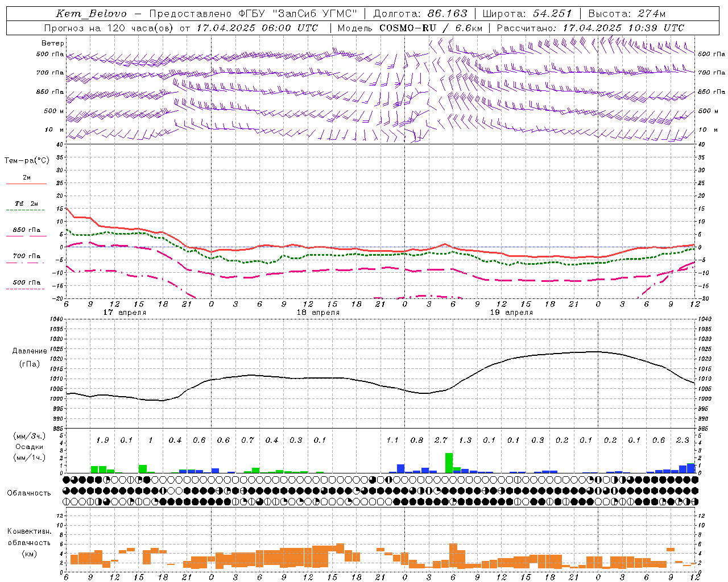
Task: Click the 0.8 precipitation value
Action: (417, 440)
